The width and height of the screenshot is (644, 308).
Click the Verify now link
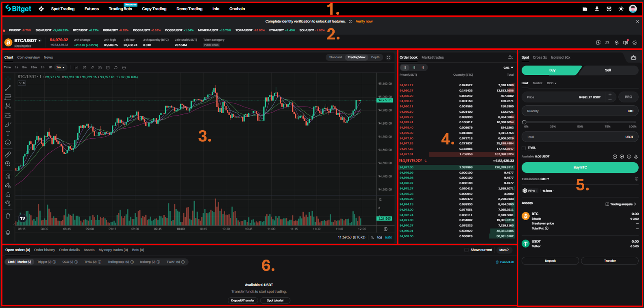(364, 22)
